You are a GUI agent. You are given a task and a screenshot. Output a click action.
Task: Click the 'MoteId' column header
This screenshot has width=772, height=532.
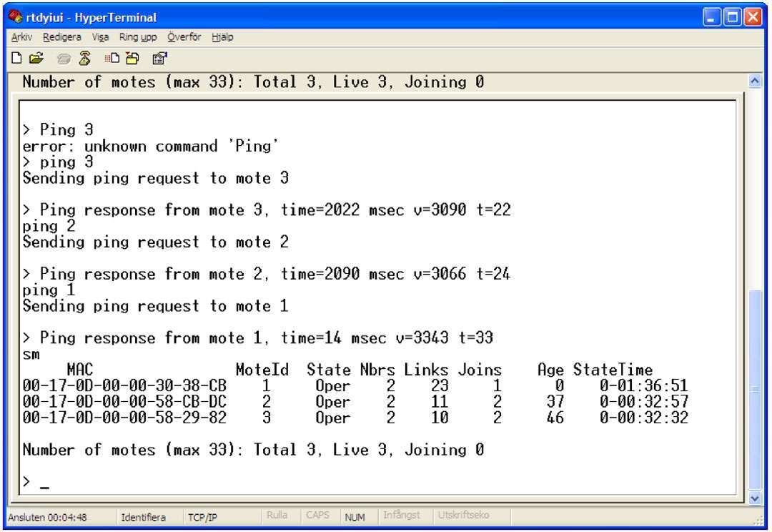262,370
